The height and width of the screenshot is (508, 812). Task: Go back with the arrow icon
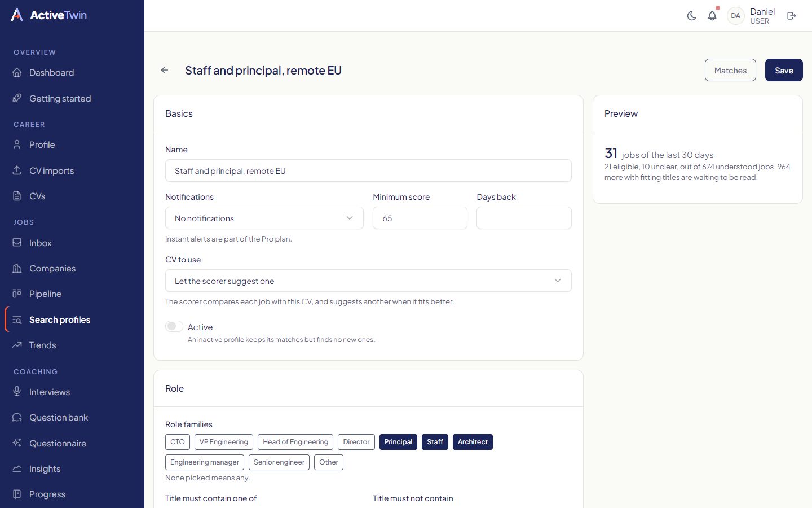click(165, 70)
